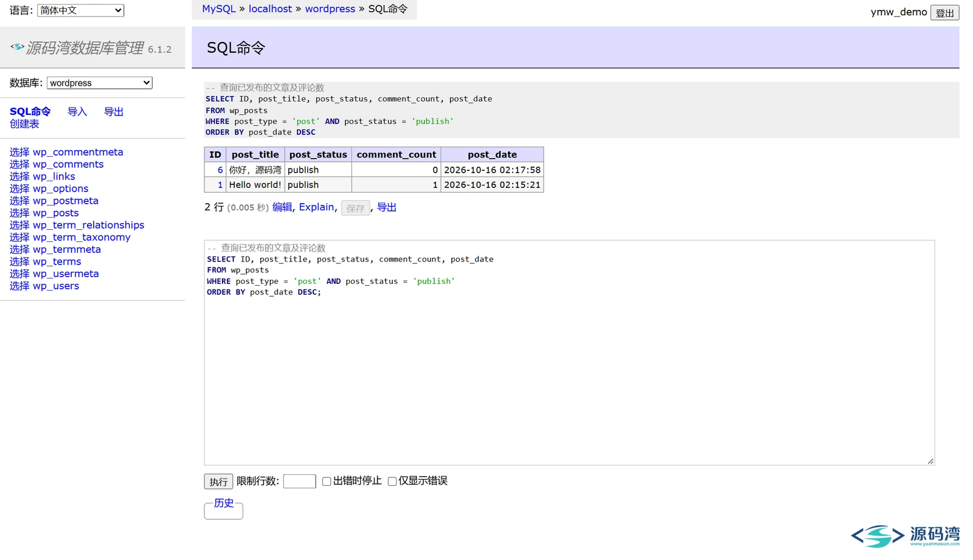Image resolution: width=973 pixels, height=560 pixels.
Task: Click inside the SQL query textarea
Action: [569, 353]
